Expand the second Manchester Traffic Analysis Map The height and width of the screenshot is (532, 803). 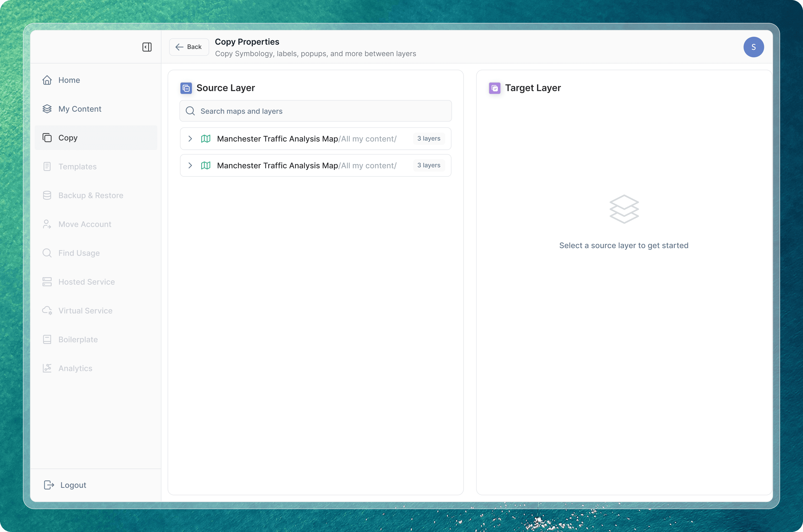pyautogui.click(x=190, y=165)
